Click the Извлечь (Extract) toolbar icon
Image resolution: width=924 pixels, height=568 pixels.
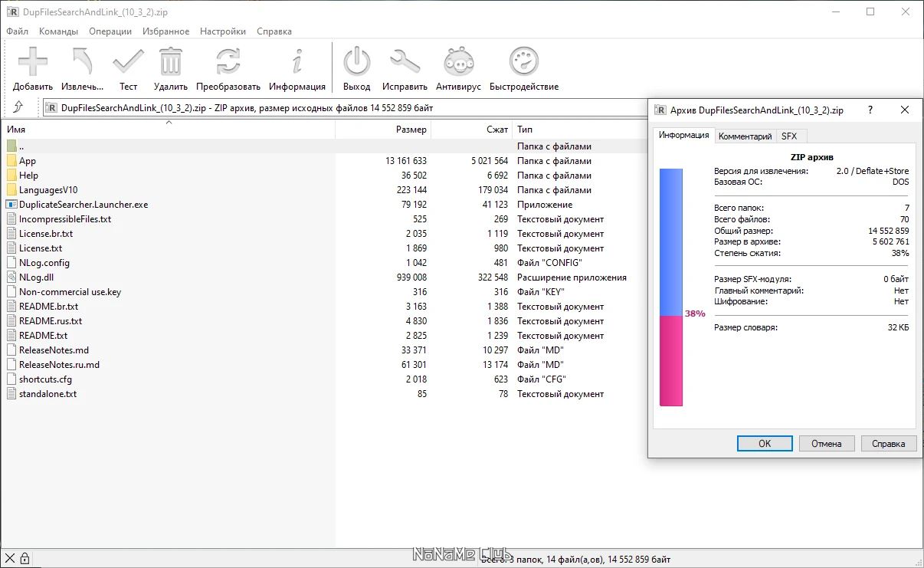point(81,61)
